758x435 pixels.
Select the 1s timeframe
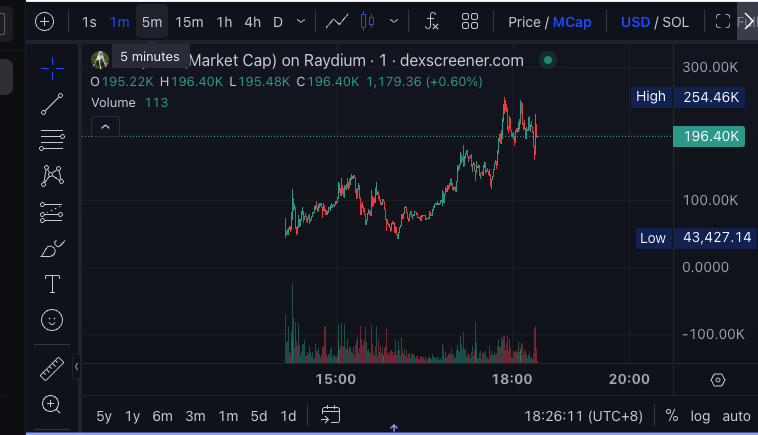[89, 22]
